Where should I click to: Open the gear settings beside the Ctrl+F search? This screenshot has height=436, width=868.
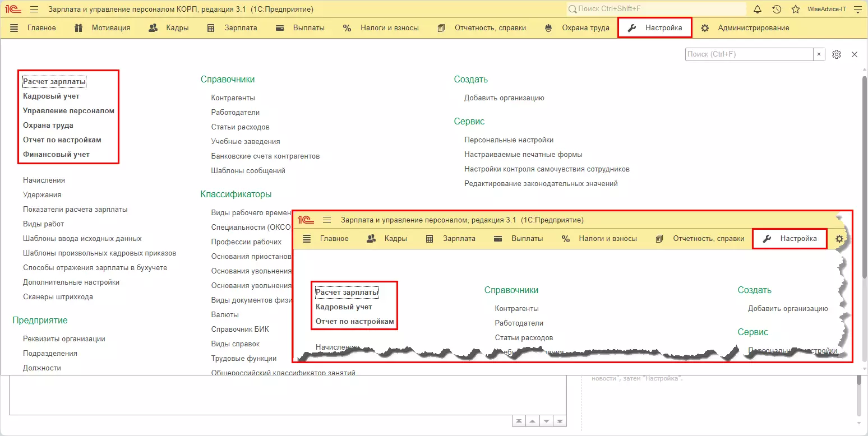coord(837,54)
